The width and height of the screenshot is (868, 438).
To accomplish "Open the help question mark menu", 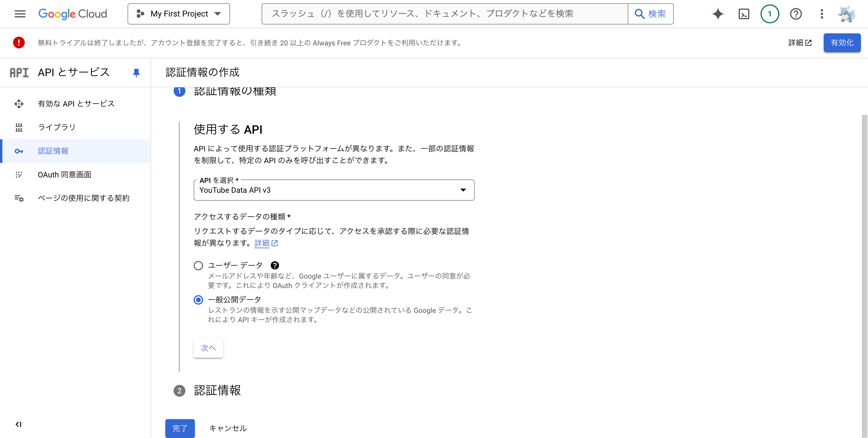I will tap(796, 14).
